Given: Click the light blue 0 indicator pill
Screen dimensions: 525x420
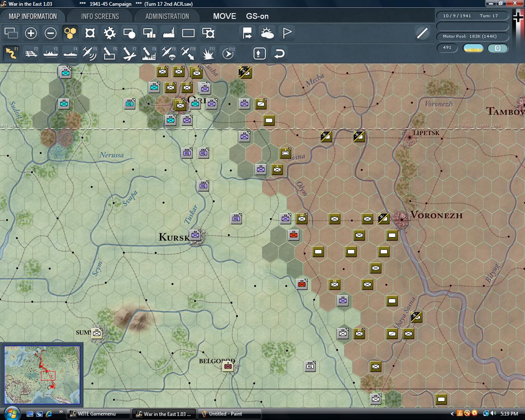Looking at the screenshot, I should [x=498, y=48].
